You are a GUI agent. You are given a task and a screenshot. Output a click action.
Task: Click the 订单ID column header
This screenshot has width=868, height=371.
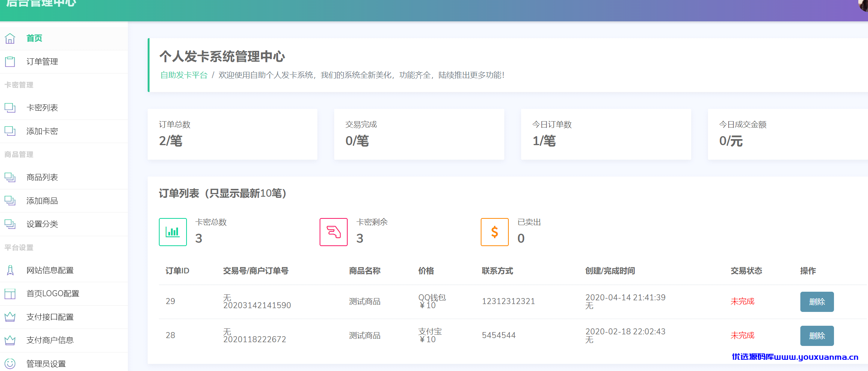pos(178,271)
